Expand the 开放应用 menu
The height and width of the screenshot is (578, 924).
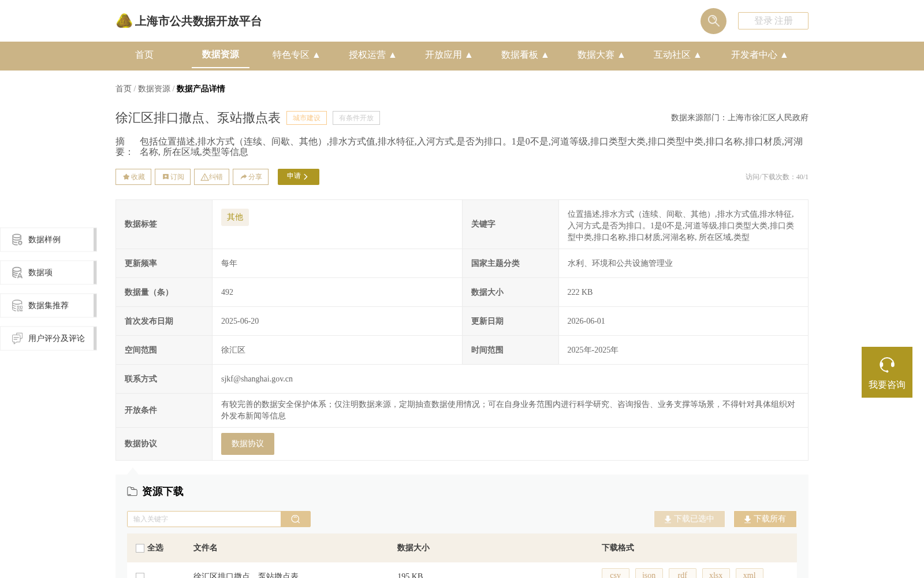(449, 55)
